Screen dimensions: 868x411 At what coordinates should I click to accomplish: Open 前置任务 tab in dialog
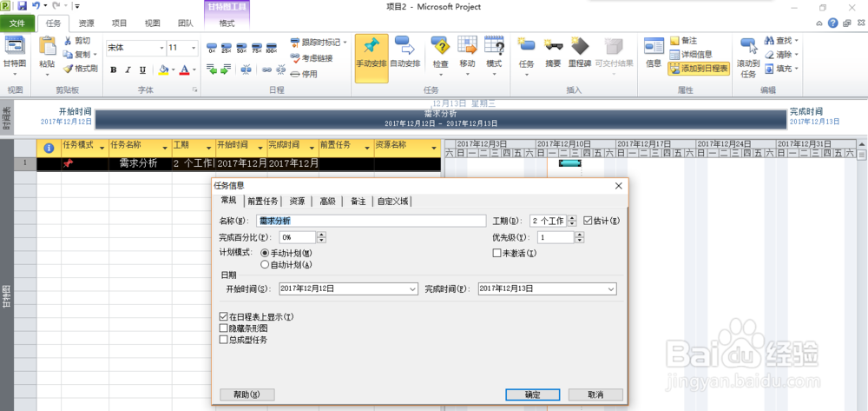pyautogui.click(x=263, y=202)
